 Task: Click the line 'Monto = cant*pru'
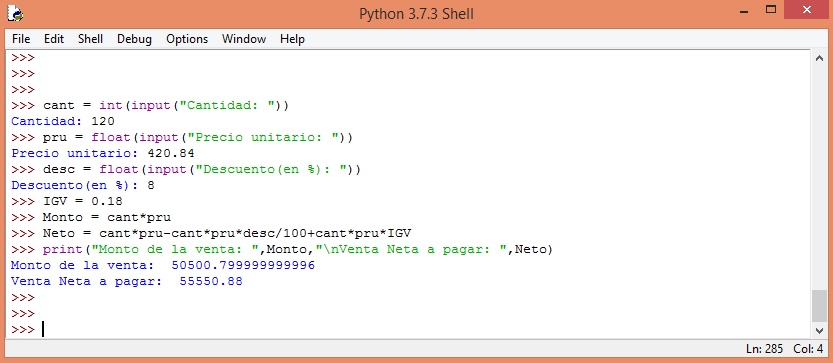[91, 217]
